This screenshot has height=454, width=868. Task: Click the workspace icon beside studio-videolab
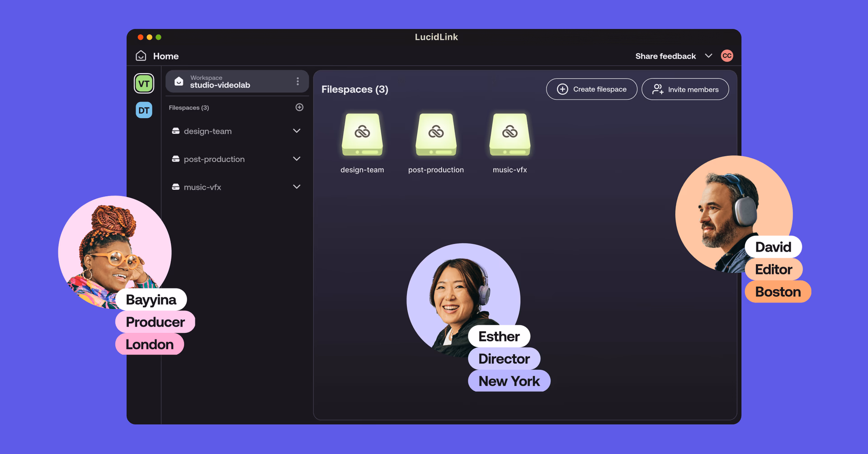pos(179,81)
